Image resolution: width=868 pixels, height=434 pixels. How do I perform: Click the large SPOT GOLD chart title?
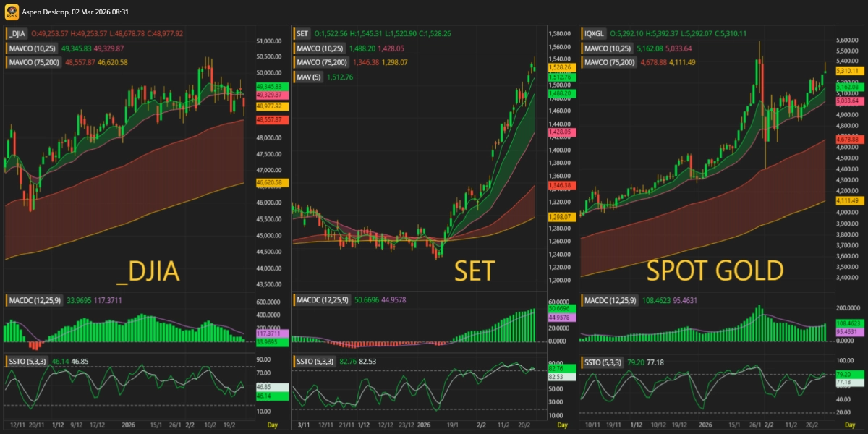click(715, 271)
